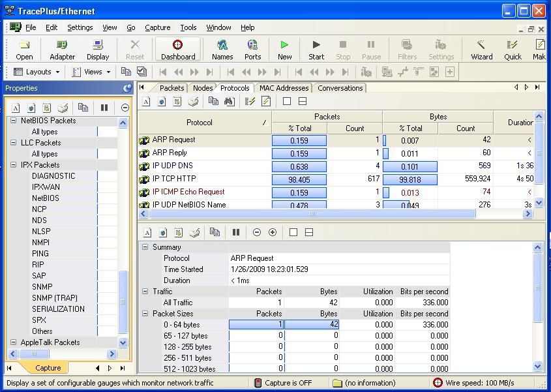The width and height of the screenshot is (551, 392).
Task: Click the grayed Stop capture button
Action: click(343, 50)
